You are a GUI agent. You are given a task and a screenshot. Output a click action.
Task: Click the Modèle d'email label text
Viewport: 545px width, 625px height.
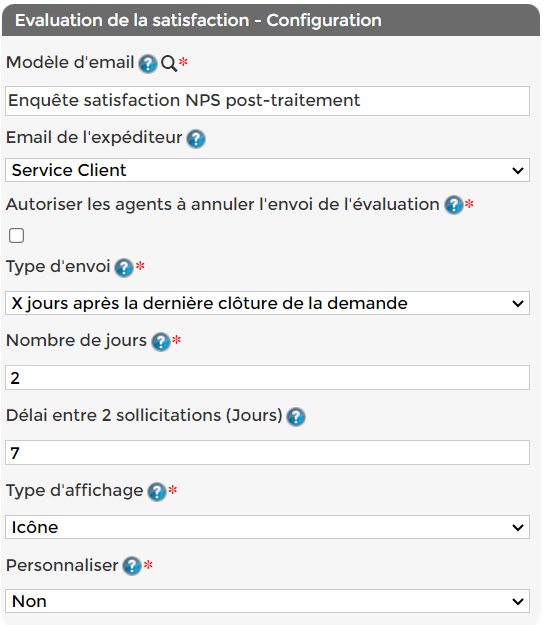click(70, 63)
